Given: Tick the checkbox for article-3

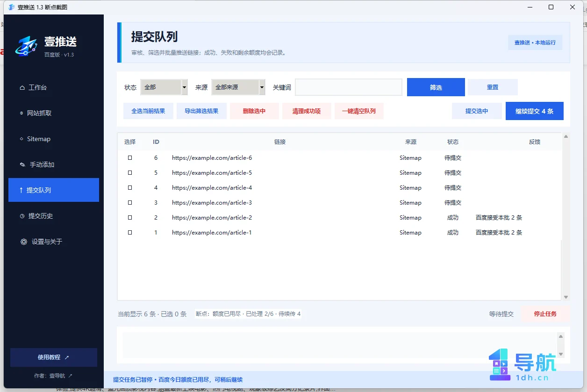Looking at the screenshot, I should (x=130, y=203).
